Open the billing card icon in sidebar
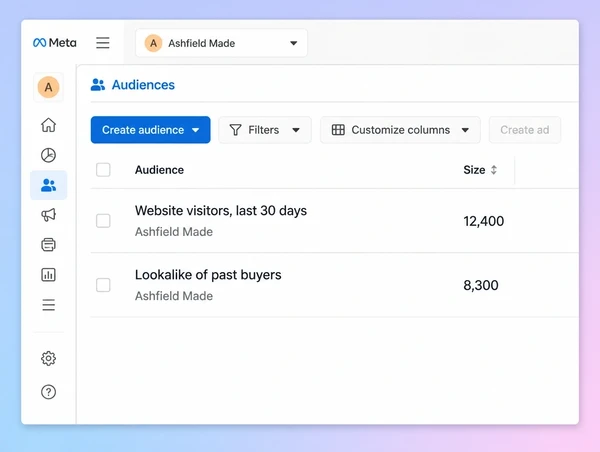This screenshot has width=600, height=452. [48, 245]
